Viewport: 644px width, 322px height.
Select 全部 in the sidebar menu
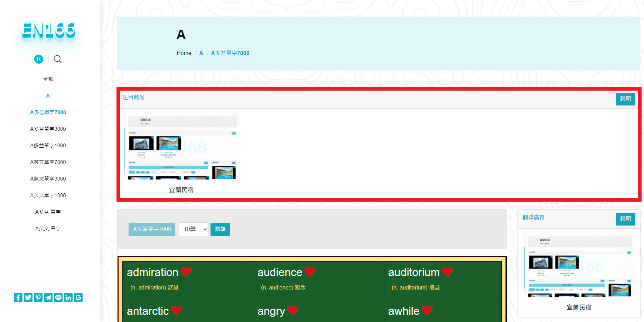pyautogui.click(x=48, y=79)
